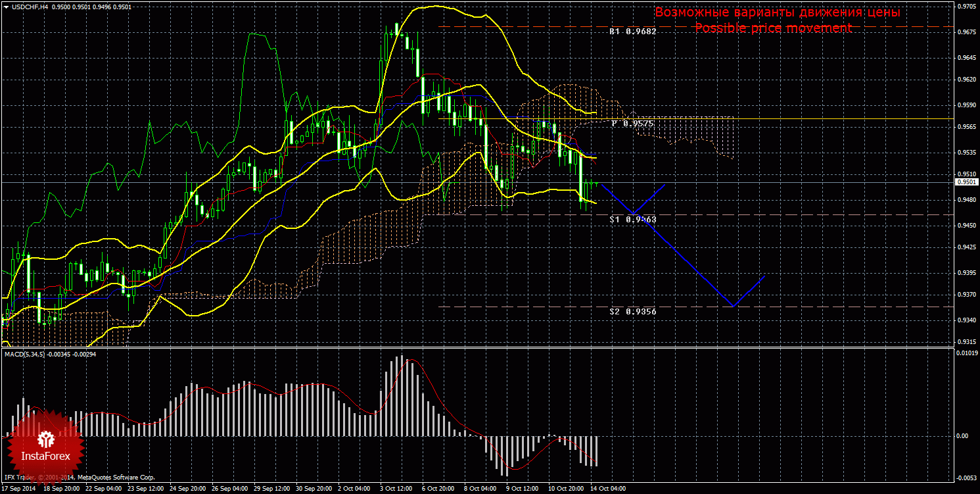Click the current price tag 0.9501
Image resolution: width=980 pixels, height=494 pixels.
(966, 182)
